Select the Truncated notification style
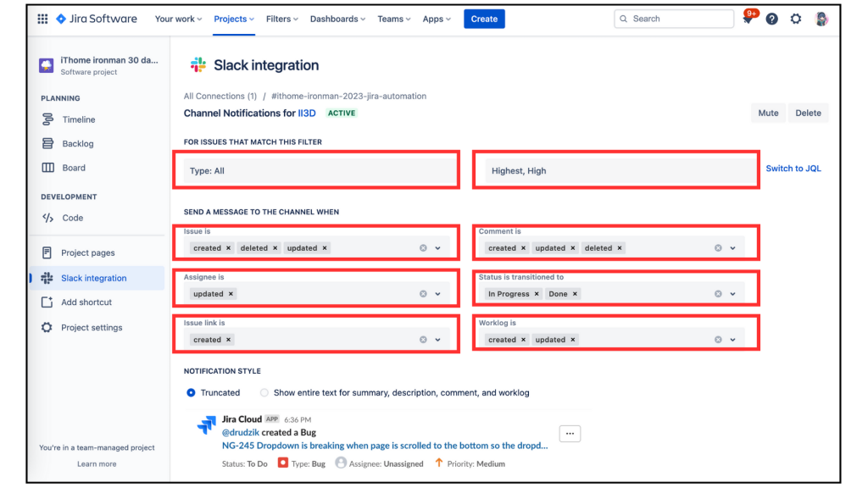 click(191, 393)
